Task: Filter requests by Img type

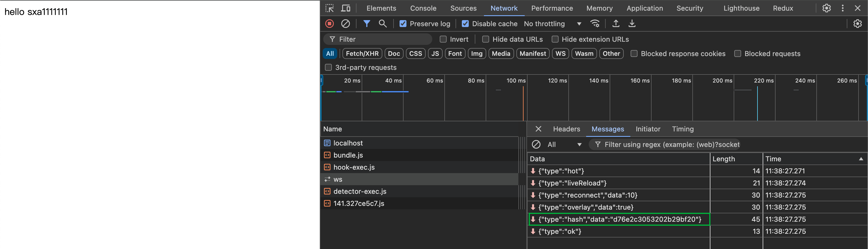Action: pos(476,53)
